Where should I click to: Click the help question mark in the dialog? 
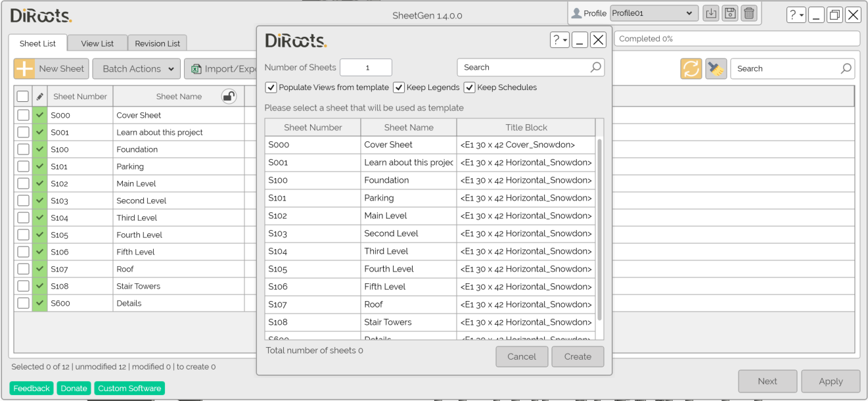[557, 39]
